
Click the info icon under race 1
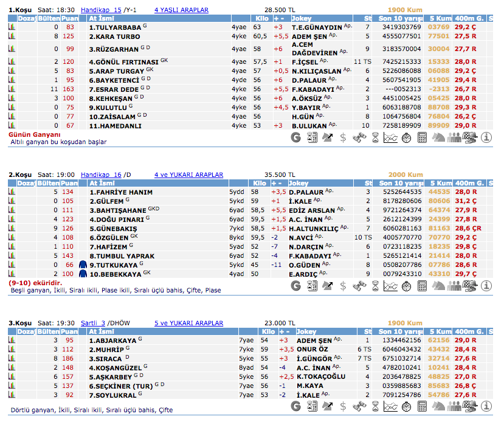(x=486, y=137)
